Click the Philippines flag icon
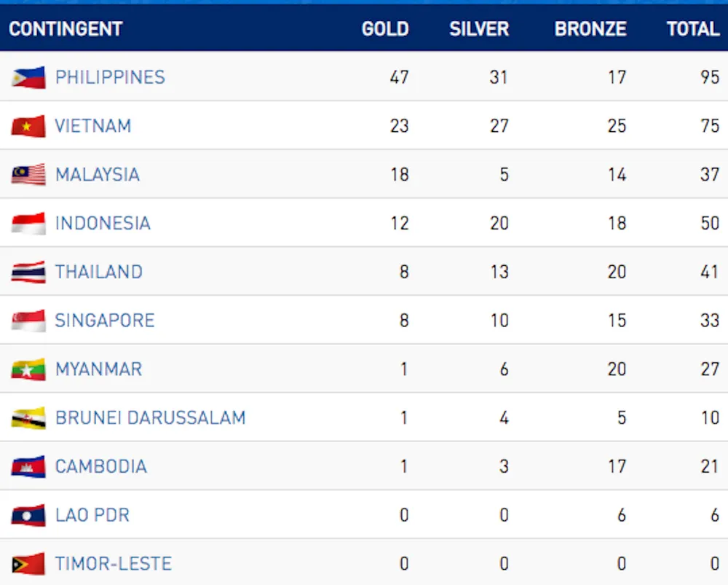Screen dimensions: 728x585 (x=28, y=77)
